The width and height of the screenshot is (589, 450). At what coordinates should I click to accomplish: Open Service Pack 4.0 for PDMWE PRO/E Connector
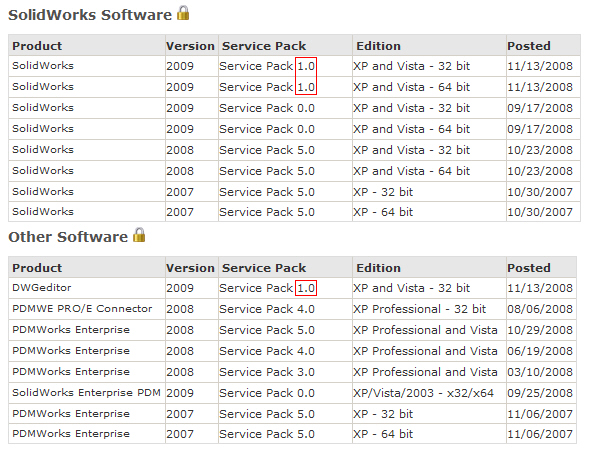tap(267, 309)
